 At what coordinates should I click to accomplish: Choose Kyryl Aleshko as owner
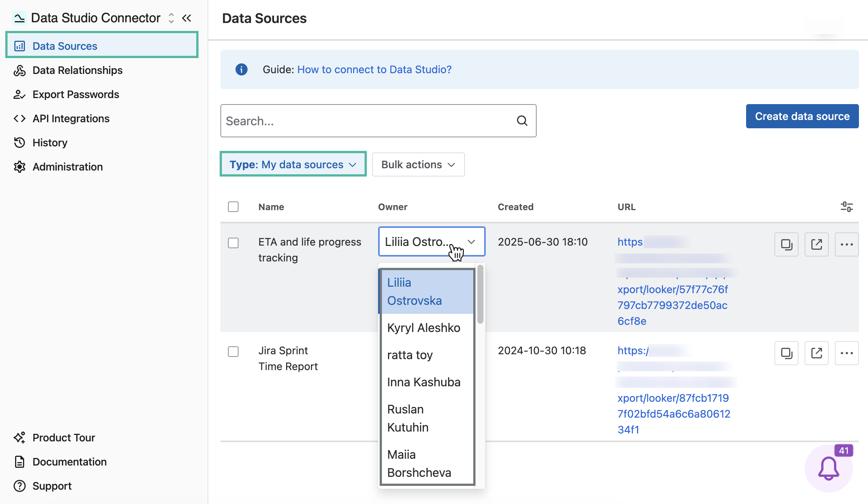pyautogui.click(x=427, y=327)
